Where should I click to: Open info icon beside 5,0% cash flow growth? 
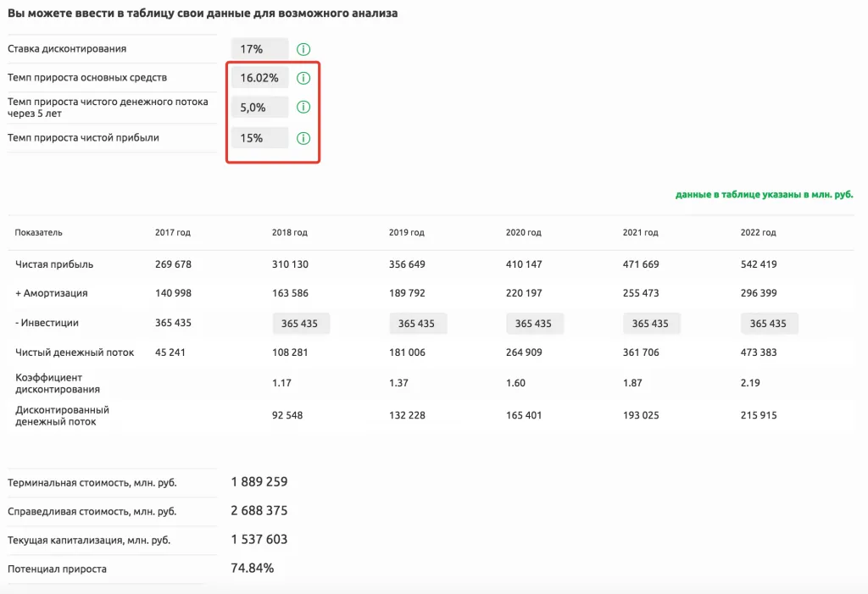coord(303,108)
